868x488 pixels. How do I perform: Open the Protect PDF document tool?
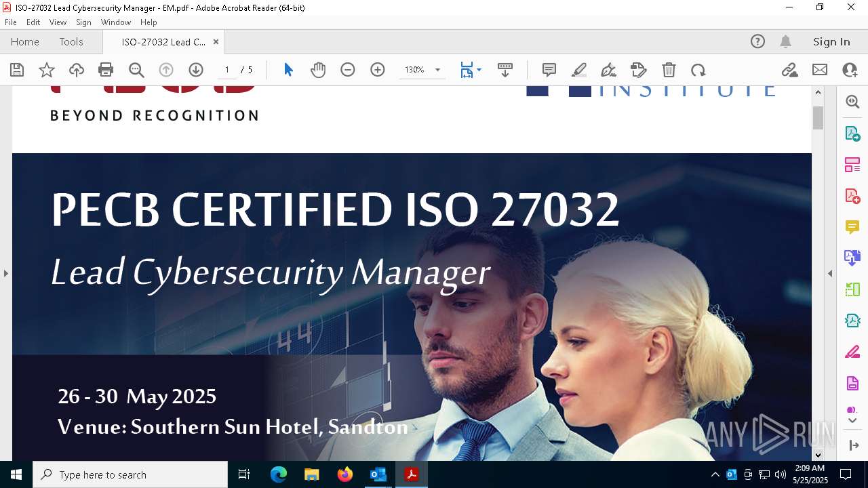[x=852, y=384]
